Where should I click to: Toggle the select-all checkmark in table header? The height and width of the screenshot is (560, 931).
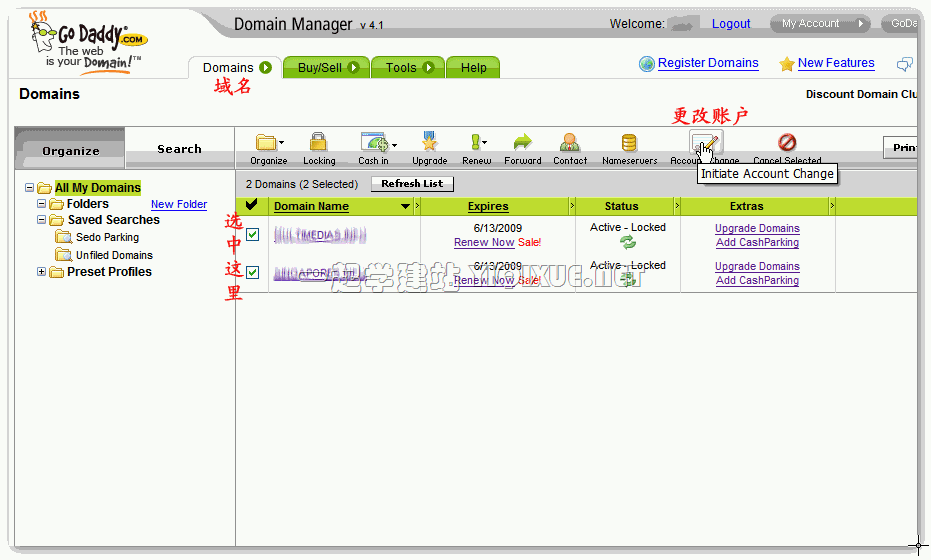click(252, 205)
